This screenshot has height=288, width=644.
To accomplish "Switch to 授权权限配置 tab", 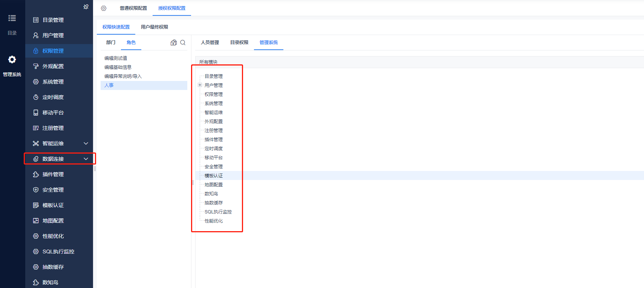I will pyautogui.click(x=172, y=8).
